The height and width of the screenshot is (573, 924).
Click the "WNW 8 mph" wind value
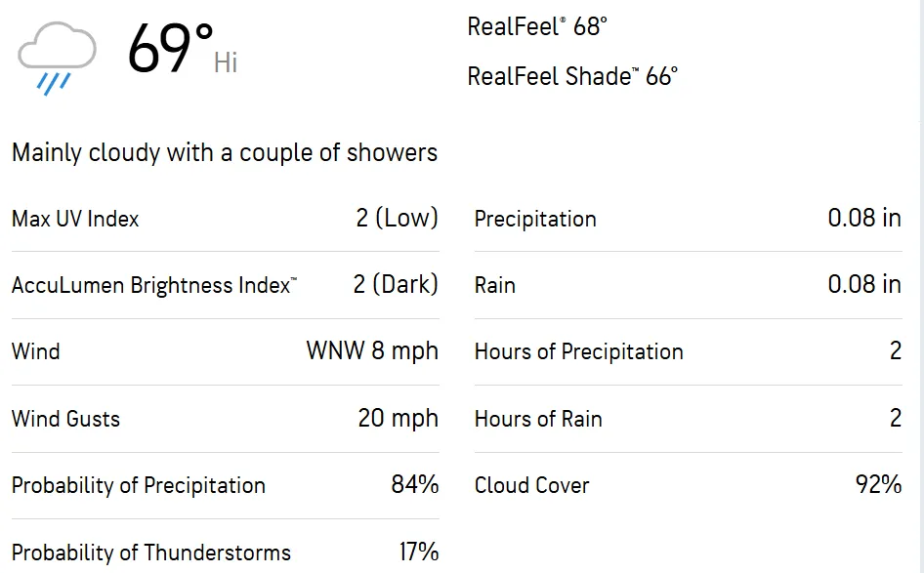pos(372,350)
